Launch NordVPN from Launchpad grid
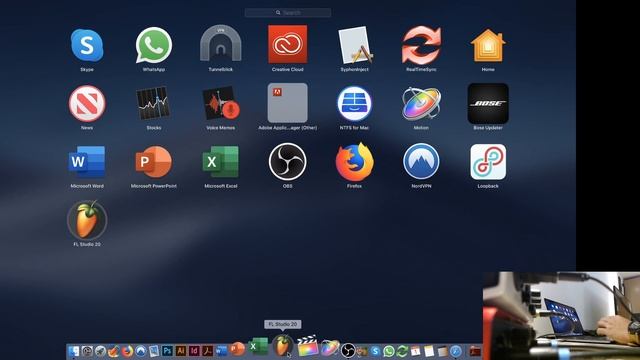640x360 pixels. point(421,162)
